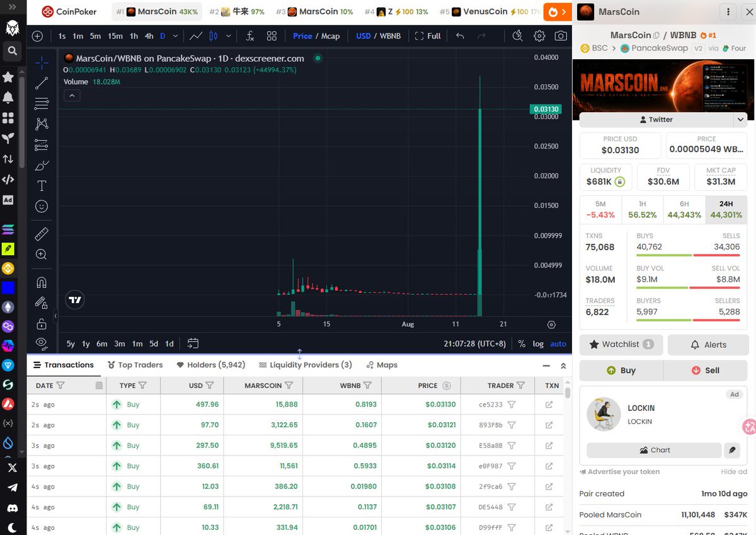Expand the timeframe dropdown next to D
756x535 pixels.
175,36
